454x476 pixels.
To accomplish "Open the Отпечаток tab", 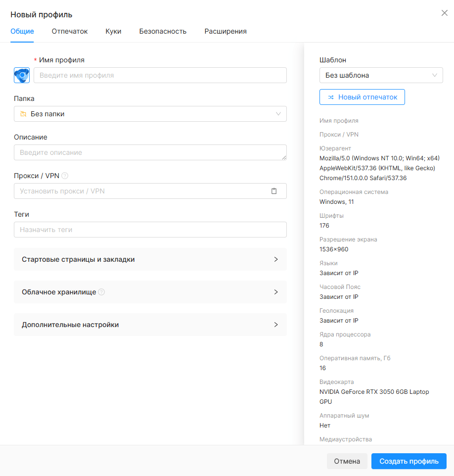I will (70, 31).
